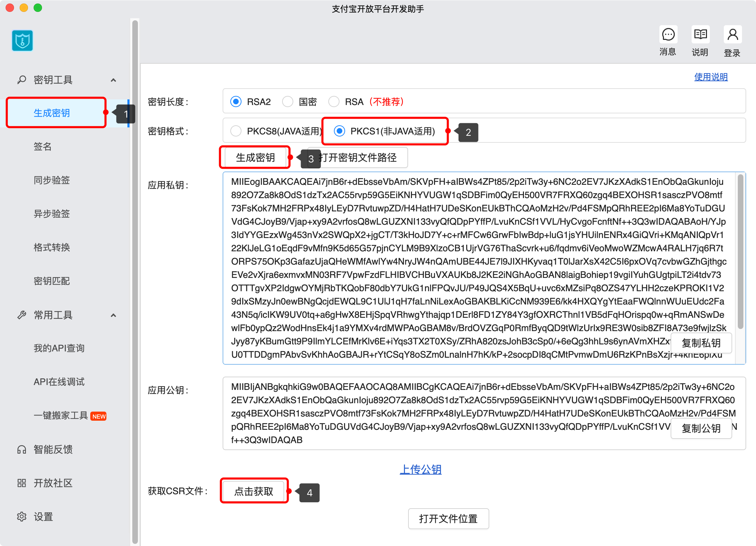Collapse the 常用工具 section chevron

click(113, 315)
